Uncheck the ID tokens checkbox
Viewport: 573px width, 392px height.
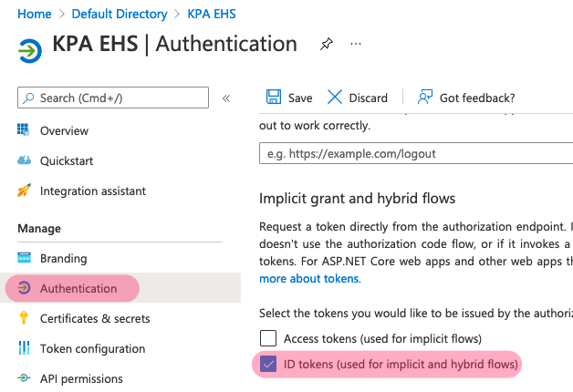click(268, 364)
